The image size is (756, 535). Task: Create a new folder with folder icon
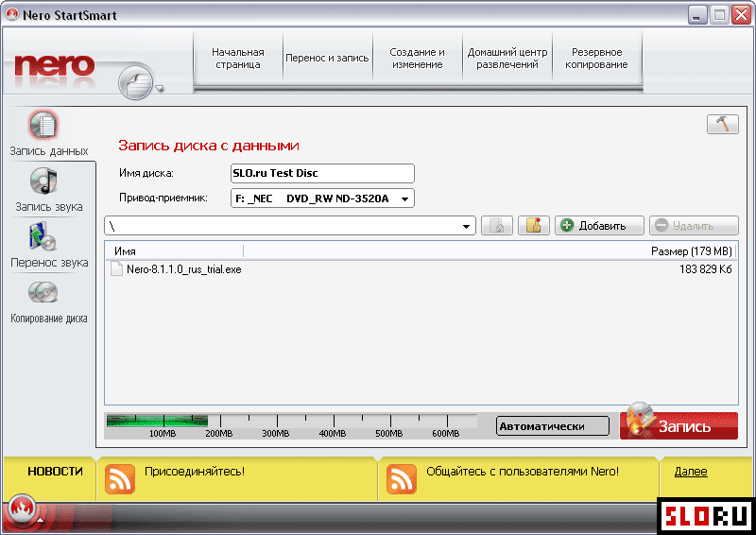pyautogui.click(x=533, y=225)
